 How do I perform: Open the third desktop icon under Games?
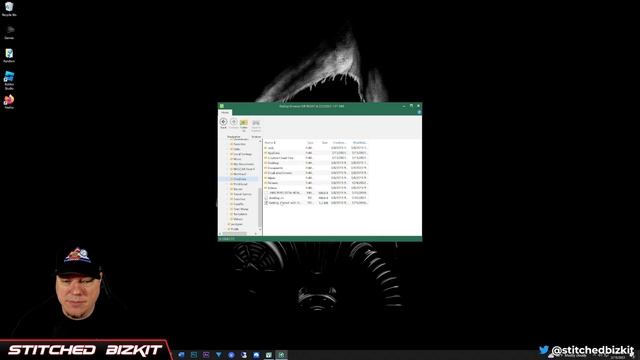tap(9, 56)
